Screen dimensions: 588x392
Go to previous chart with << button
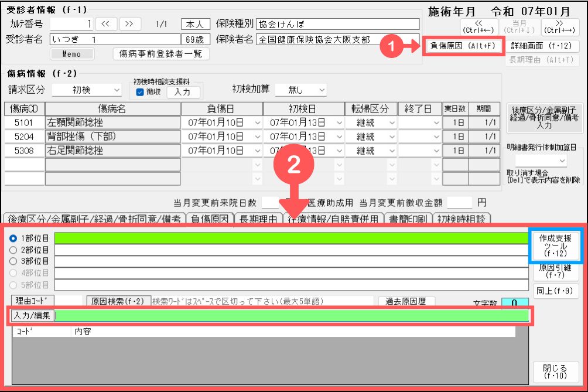[105, 24]
